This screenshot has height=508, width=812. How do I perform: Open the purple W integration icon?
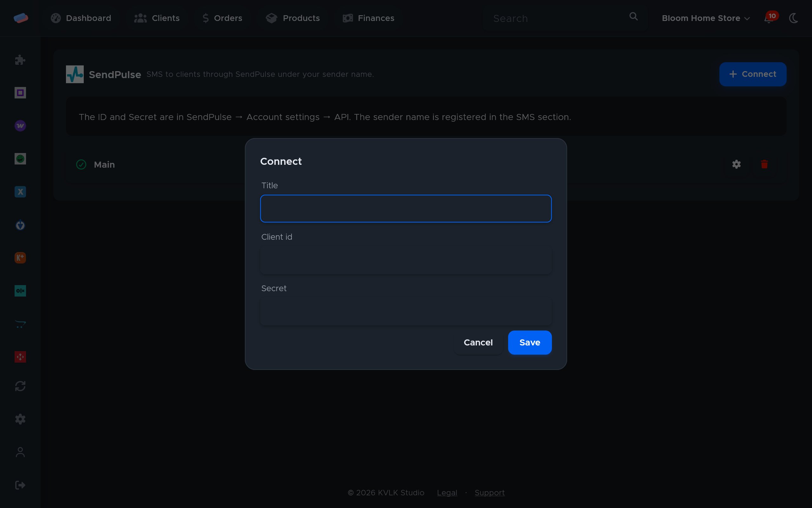coord(20,126)
